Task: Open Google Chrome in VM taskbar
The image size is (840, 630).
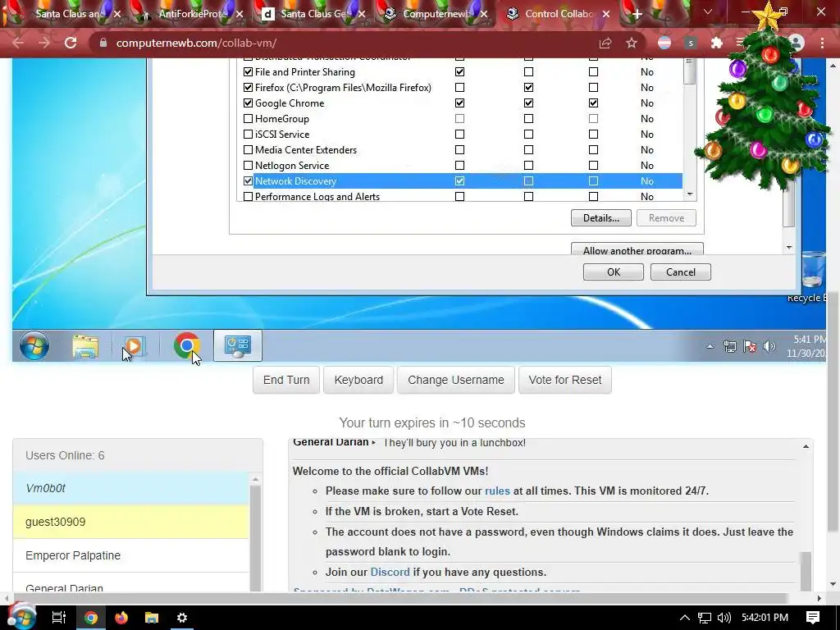Action: point(186,345)
